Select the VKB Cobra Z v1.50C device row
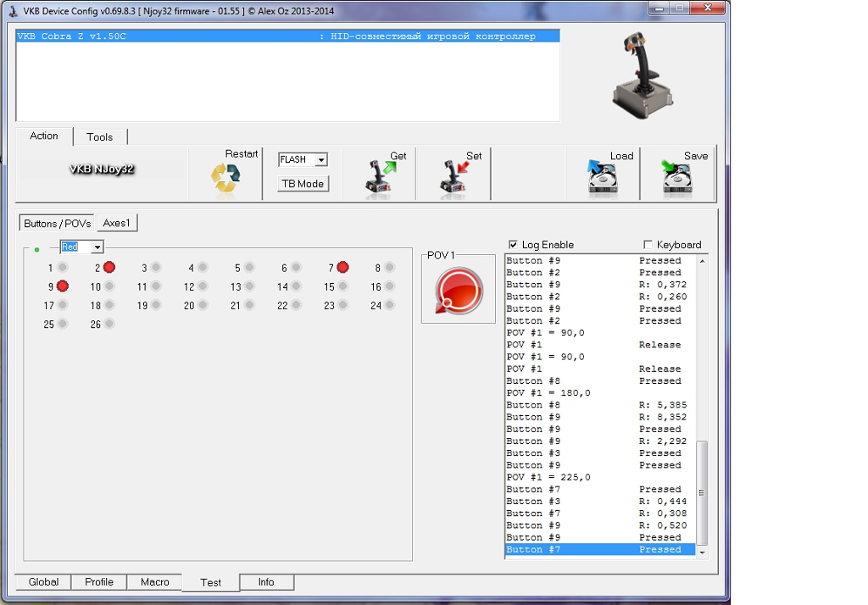The width and height of the screenshot is (868, 605). tap(288, 36)
